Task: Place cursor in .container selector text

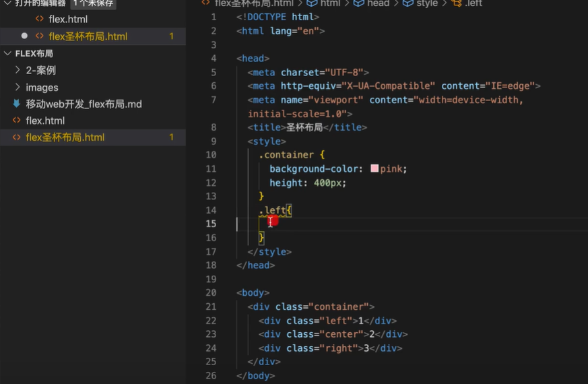Action: [286, 155]
